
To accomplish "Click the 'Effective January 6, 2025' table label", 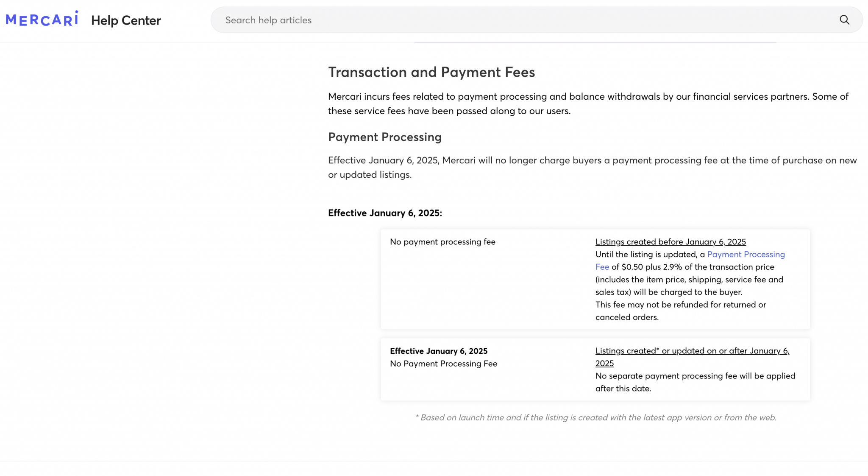I will [439, 351].
